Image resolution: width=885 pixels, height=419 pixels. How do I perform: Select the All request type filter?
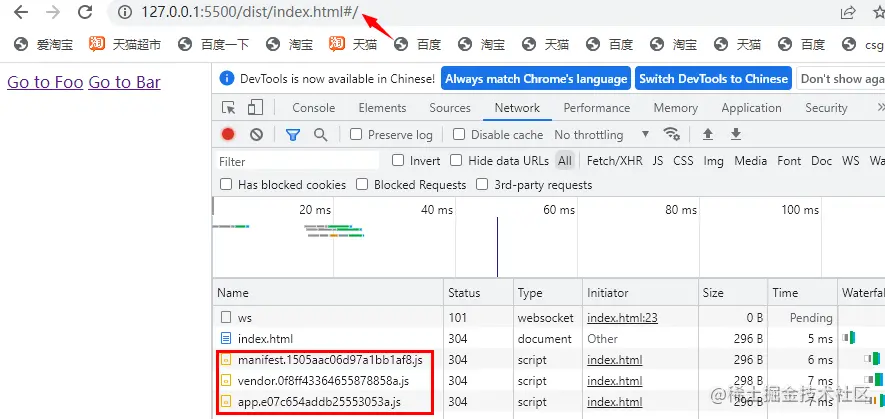coord(564,161)
